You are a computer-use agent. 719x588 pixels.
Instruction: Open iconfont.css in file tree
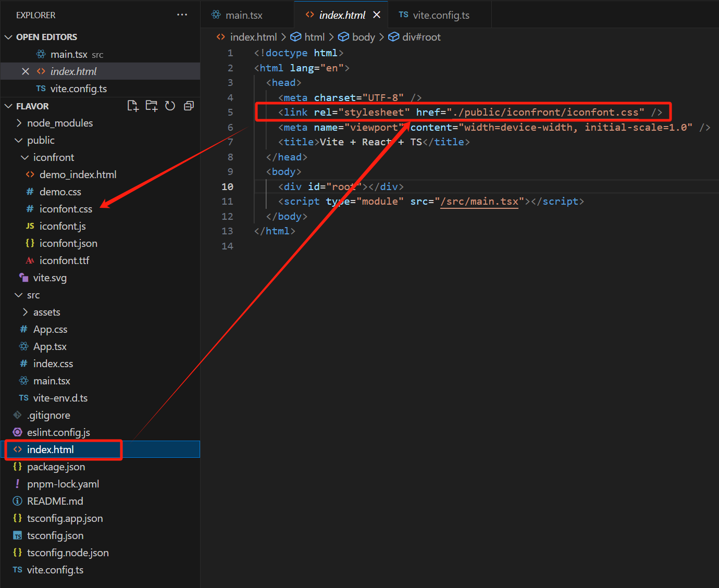coord(100,209)
